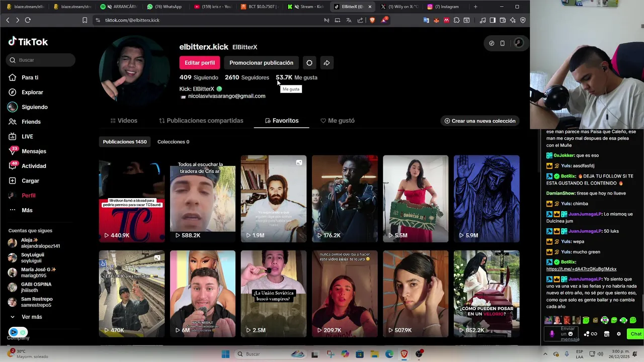644x362 pixels.
Task: Open 2610 Seguidores list
Action: (x=247, y=77)
